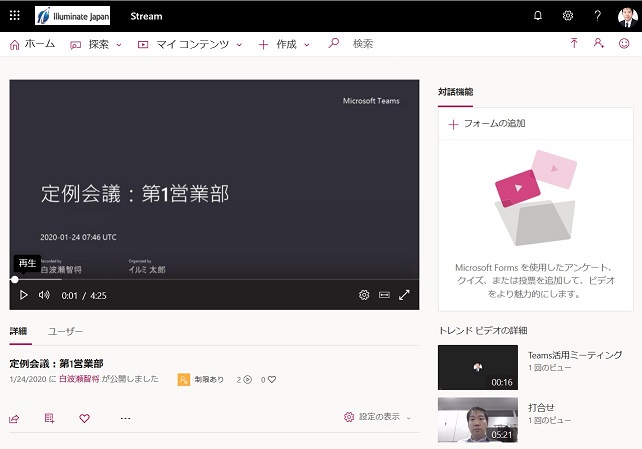The height and width of the screenshot is (449, 642).
Task: Open the app launcher waffle icon
Action: 15,16
